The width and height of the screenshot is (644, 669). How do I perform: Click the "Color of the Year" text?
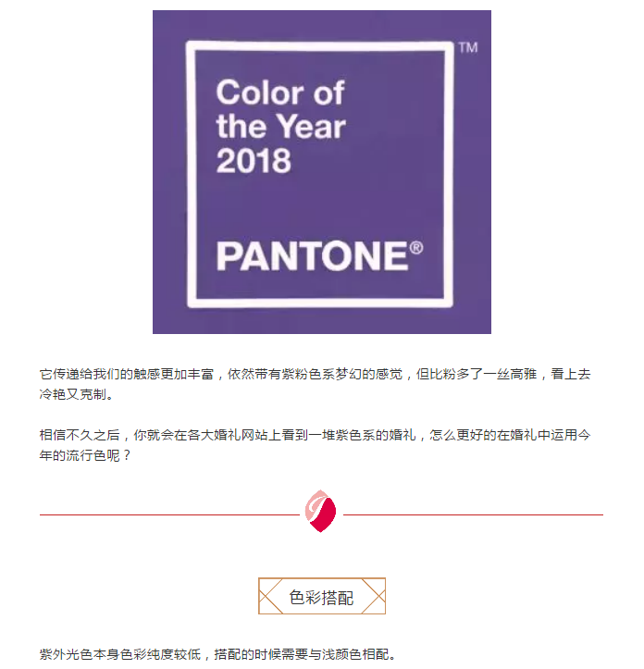pos(280,110)
